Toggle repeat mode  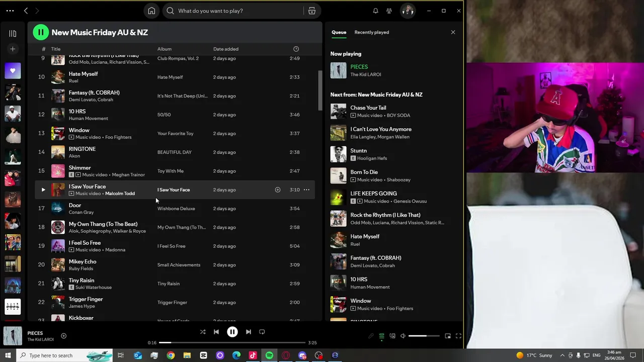click(x=262, y=332)
